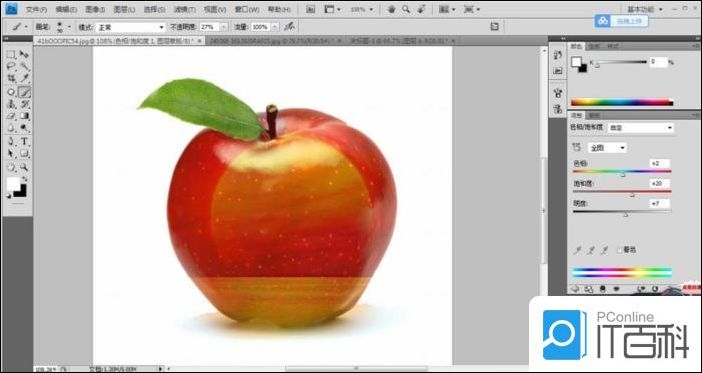Screen dimensions: 702x373
Task: Select the Type tool
Action: 24,141
